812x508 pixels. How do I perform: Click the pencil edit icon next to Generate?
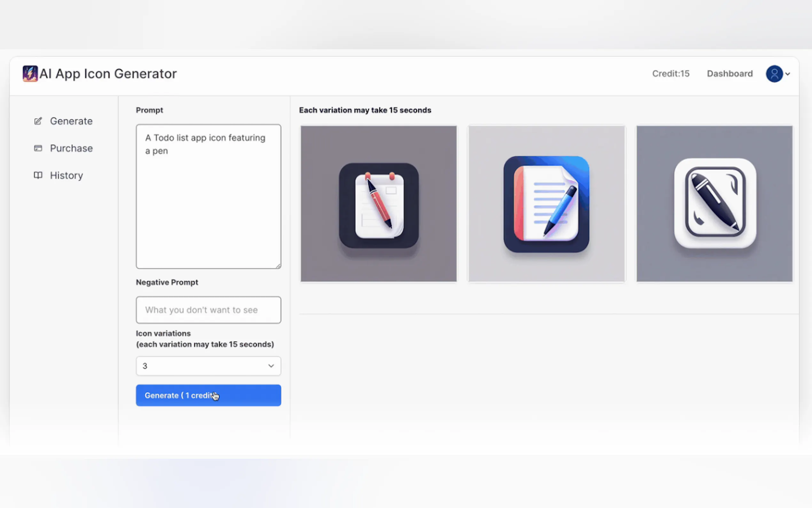coord(38,121)
